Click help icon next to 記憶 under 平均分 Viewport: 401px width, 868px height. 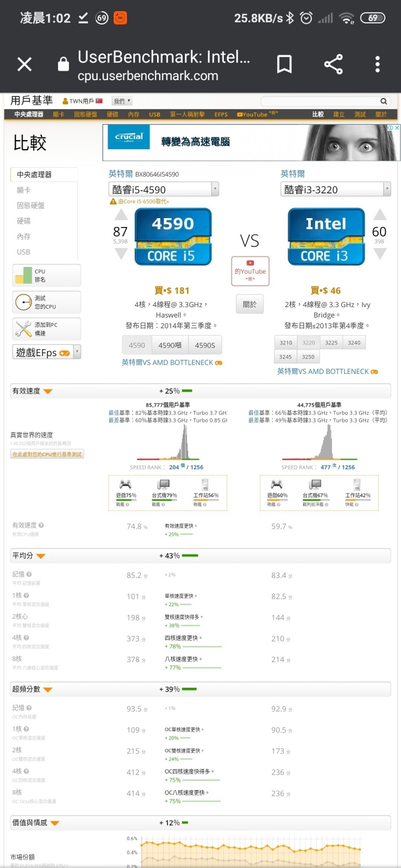[29, 574]
